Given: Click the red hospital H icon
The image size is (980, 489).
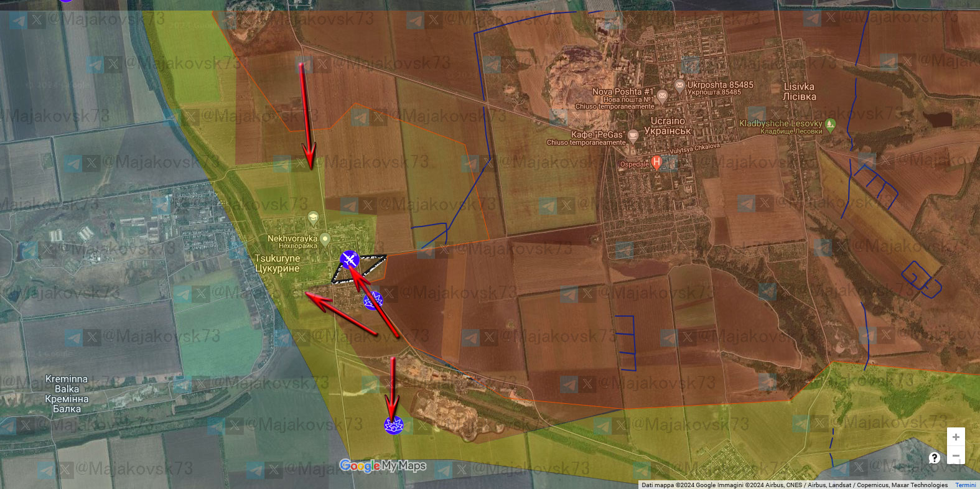Looking at the screenshot, I should pyautogui.click(x=656, y=162).
